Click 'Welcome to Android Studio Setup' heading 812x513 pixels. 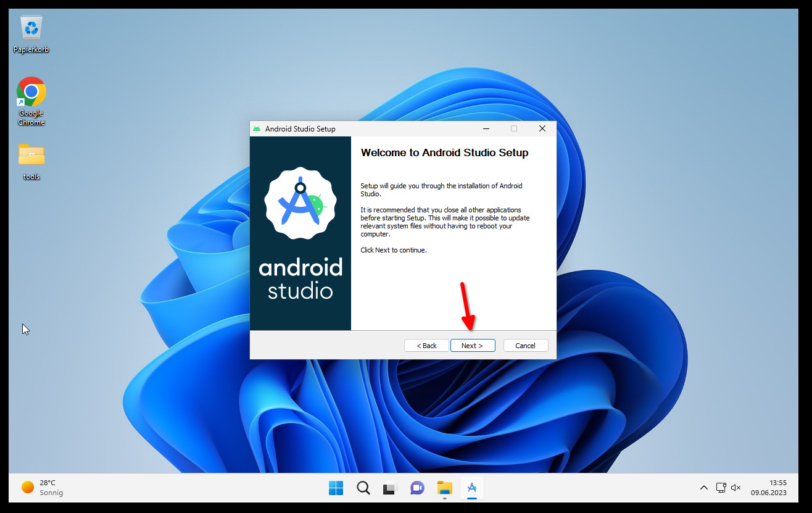[x=444, y=152]
